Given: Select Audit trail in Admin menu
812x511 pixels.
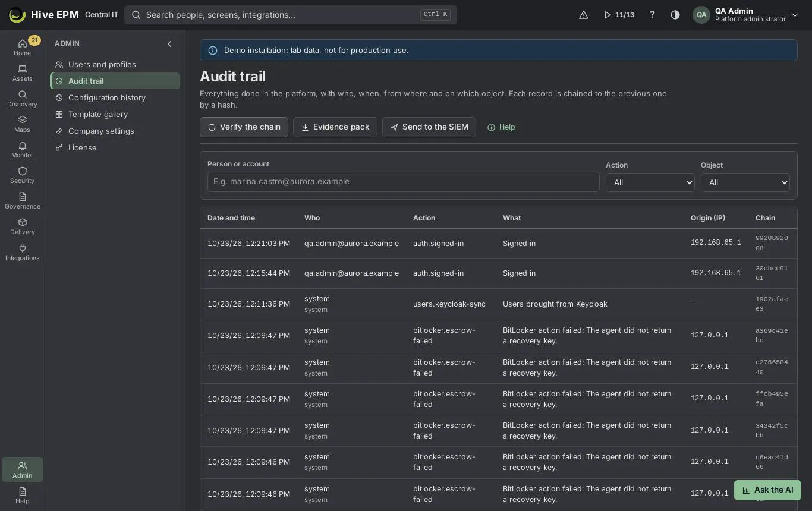Looking at the screenshot, I should pyautogui.click(x=115, y=81).
